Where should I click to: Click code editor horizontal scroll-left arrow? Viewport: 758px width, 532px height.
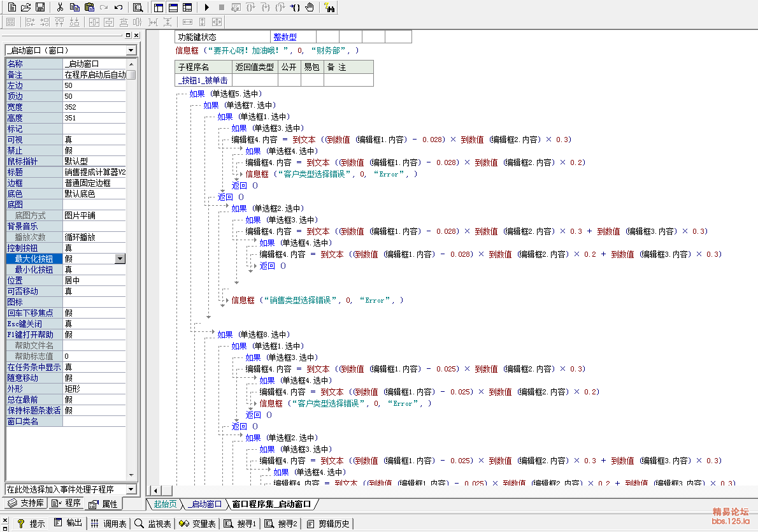coord(155,491)
